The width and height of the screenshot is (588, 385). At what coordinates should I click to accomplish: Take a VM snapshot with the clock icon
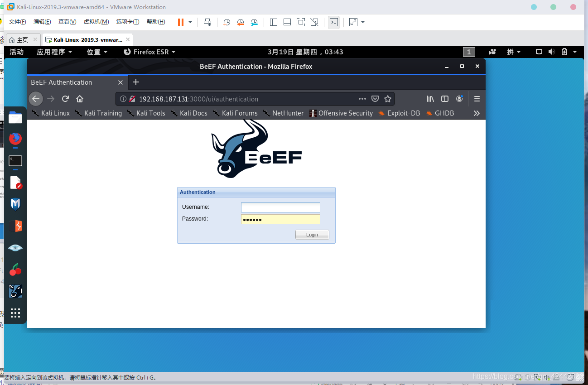point(227,22)
